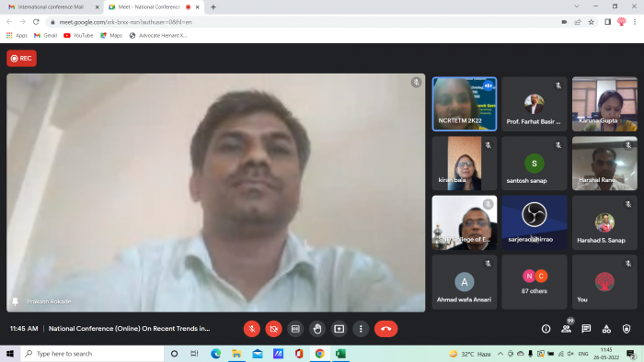644x362 pixels.
Task: Select the 87 others participant tile
Action: click(534, 282)
